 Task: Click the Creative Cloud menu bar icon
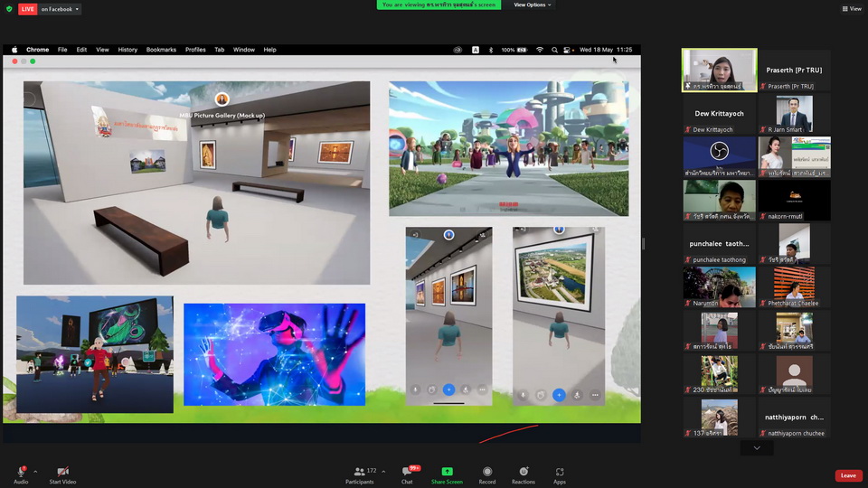pyautogui.click(x=458, y=50)
